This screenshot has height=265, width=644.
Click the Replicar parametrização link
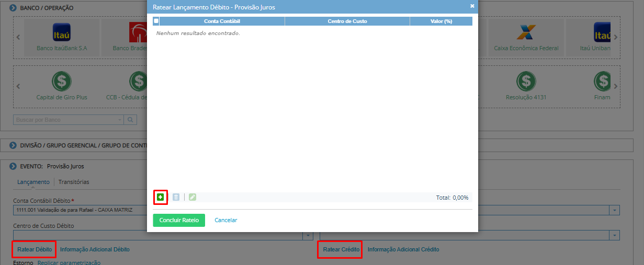click(69, 262)
